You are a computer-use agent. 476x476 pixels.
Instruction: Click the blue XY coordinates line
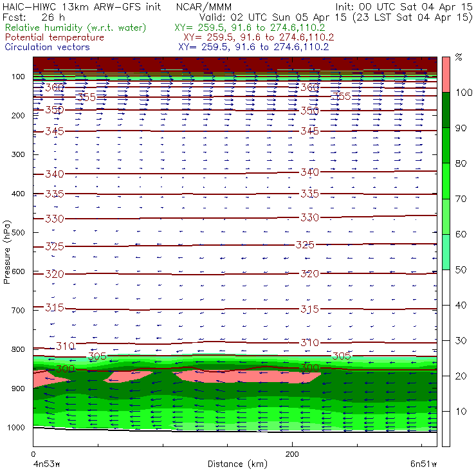tap(253, 47)
